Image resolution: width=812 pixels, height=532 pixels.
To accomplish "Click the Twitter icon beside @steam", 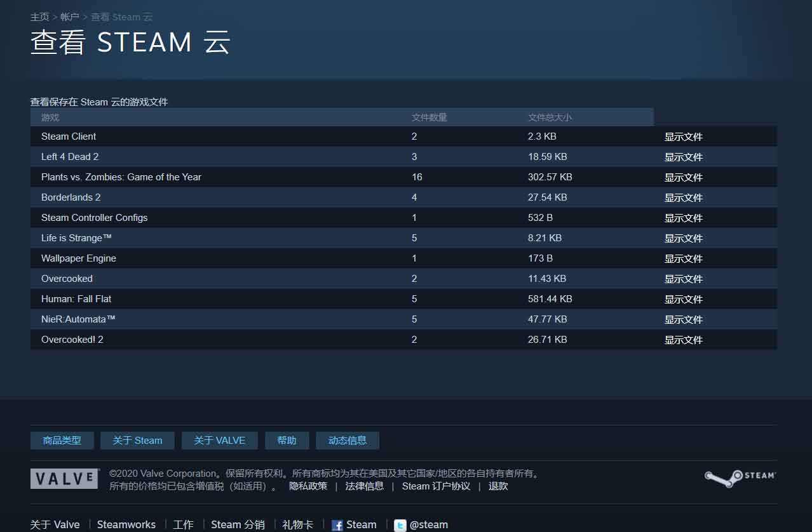I will pyautogui.click(x=400, y=525).
